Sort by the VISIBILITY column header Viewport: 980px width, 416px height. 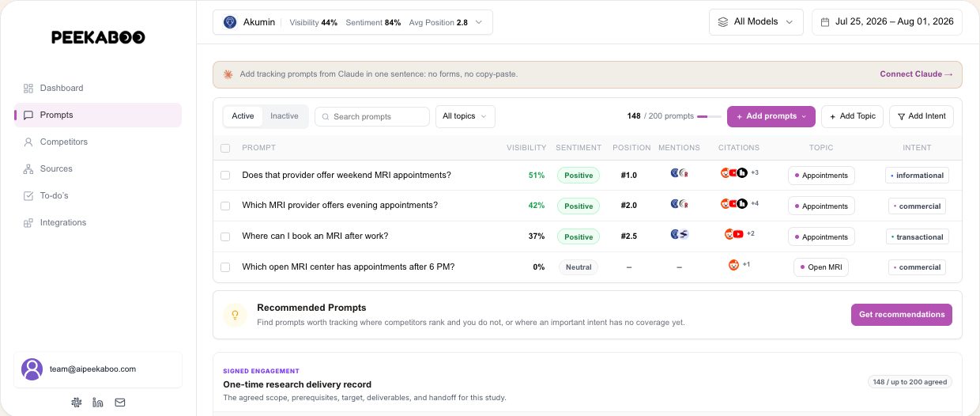click(x=526, y=148)
